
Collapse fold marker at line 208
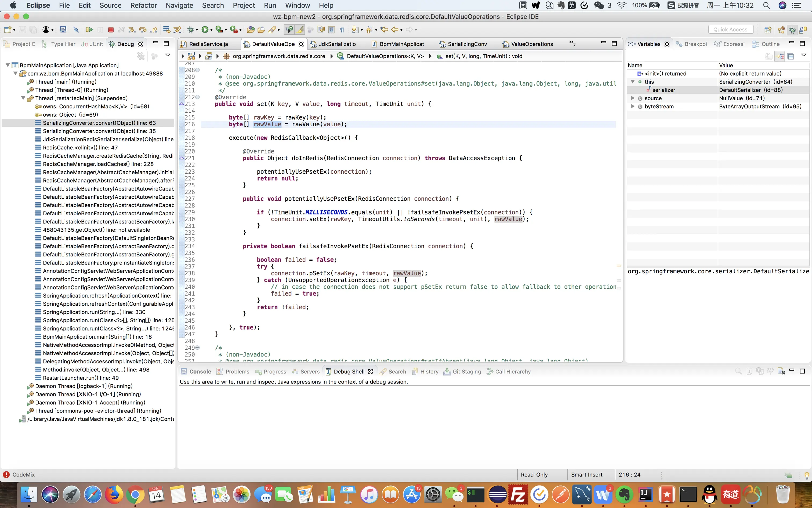(x=198, y=70)
